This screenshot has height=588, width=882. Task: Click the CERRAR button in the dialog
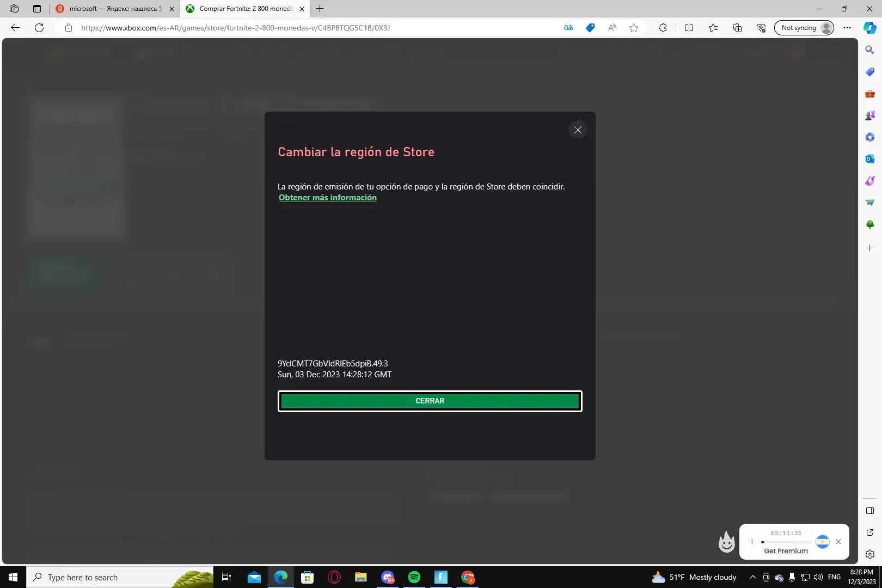pos(430,401)
